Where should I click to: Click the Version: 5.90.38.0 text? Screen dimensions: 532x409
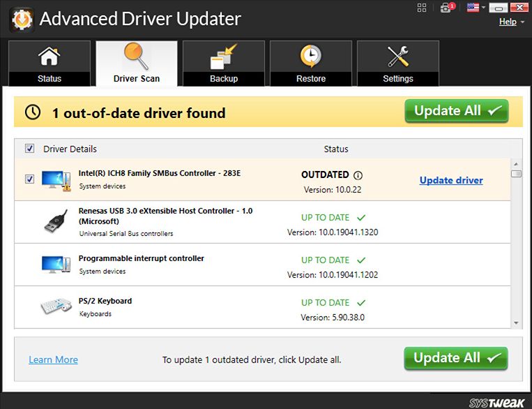(x=333, y=318)
